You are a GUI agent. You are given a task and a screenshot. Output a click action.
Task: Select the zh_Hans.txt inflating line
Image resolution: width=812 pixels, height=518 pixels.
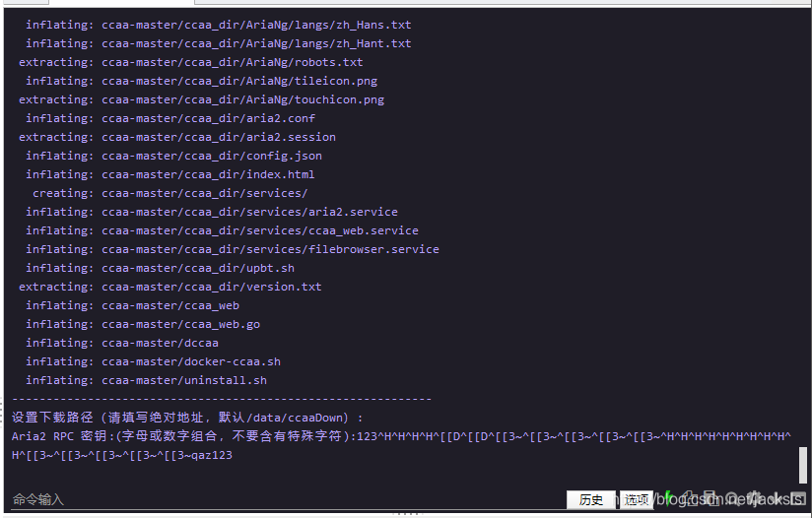tap(219, 25)
